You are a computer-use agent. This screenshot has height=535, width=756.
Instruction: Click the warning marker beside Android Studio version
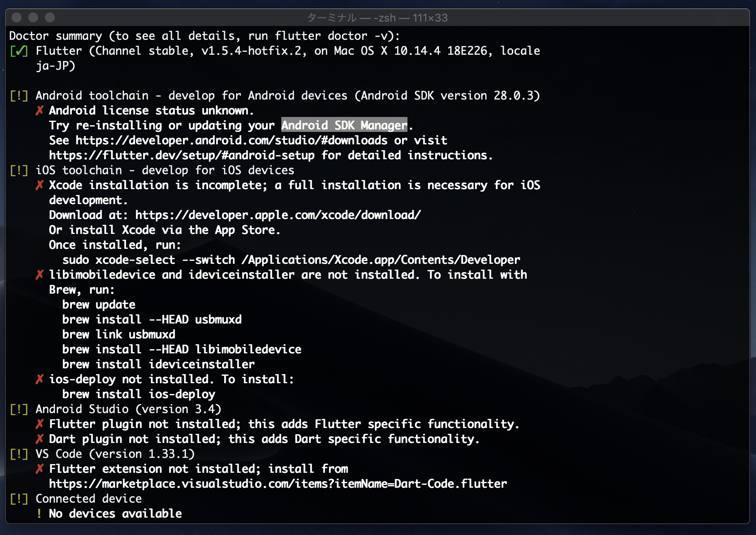click(19, 409)
